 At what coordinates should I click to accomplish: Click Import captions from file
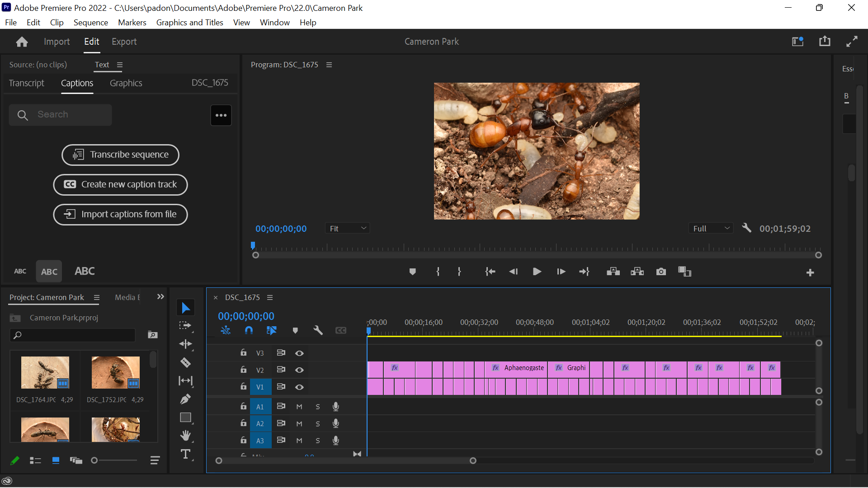point(120,214)
